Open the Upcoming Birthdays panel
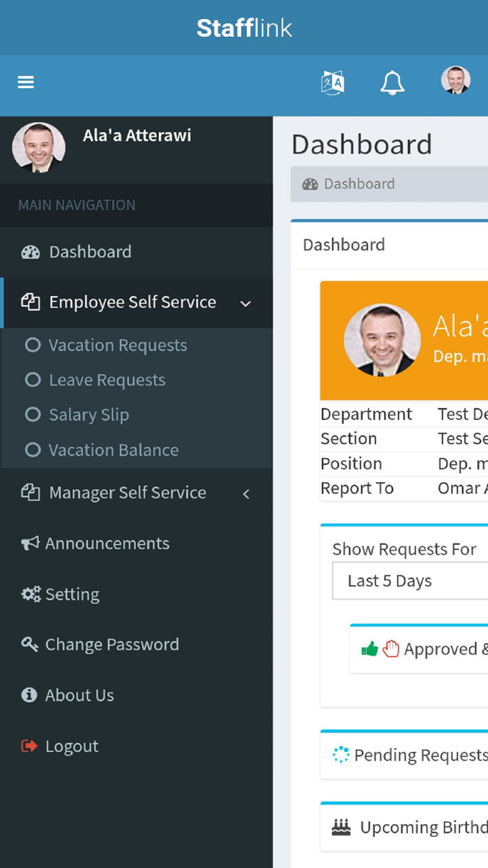 point(411,828)
